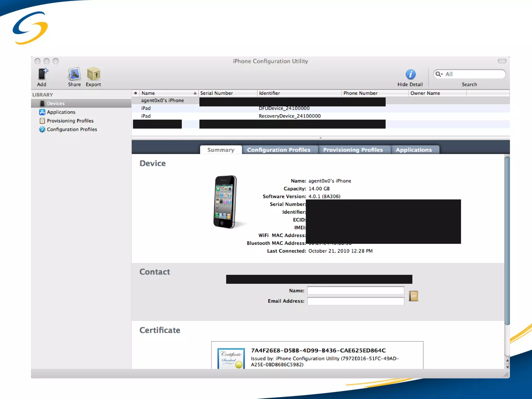The height and width of the screenshot is (399, 532).
Task: Click the Email Address input field
Action: point(355,301)
